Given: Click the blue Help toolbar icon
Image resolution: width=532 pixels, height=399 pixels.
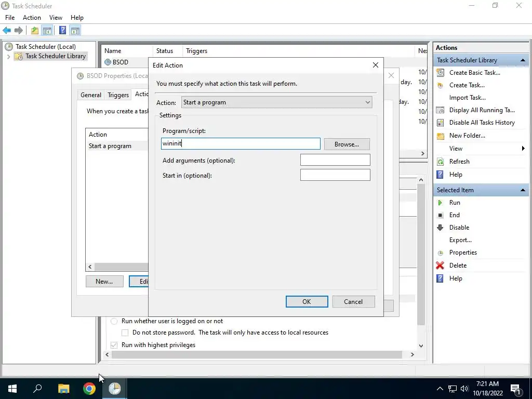Looking at the screenshot, I should [62, 31].
